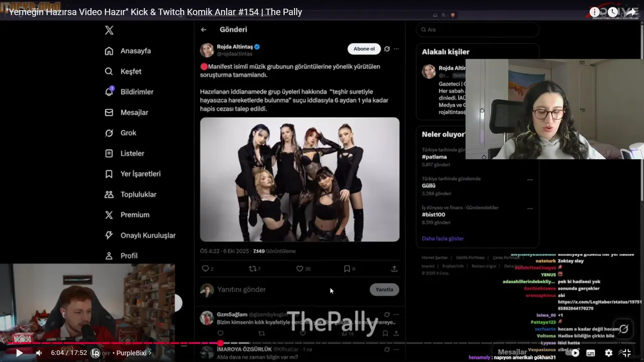Click the @rojdaaltintas handle
The width and height of the screenshot is (644, 362).
(234, 54)
